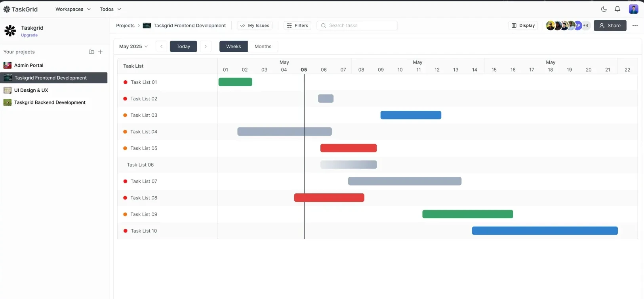Click Task List 10 blue timeline bar
Viewport: 644px width, 299px height.
point(545,231)
